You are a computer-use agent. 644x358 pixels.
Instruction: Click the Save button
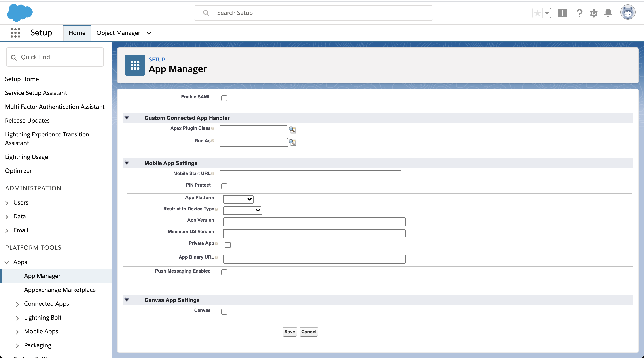tap(290, 332)
